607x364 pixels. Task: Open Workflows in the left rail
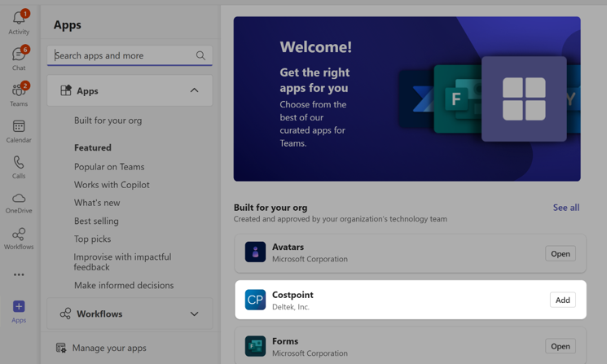(x=18, y=235)
